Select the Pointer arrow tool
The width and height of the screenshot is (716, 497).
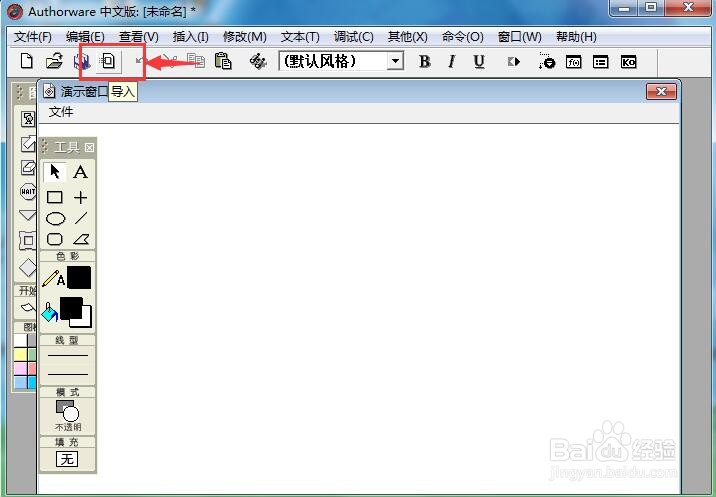point(55,172)
